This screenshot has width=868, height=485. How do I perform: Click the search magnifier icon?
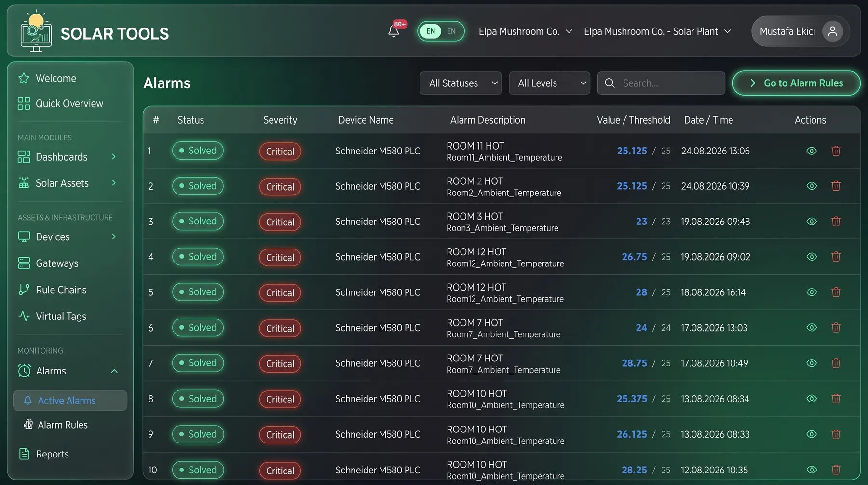click(610, 83)
